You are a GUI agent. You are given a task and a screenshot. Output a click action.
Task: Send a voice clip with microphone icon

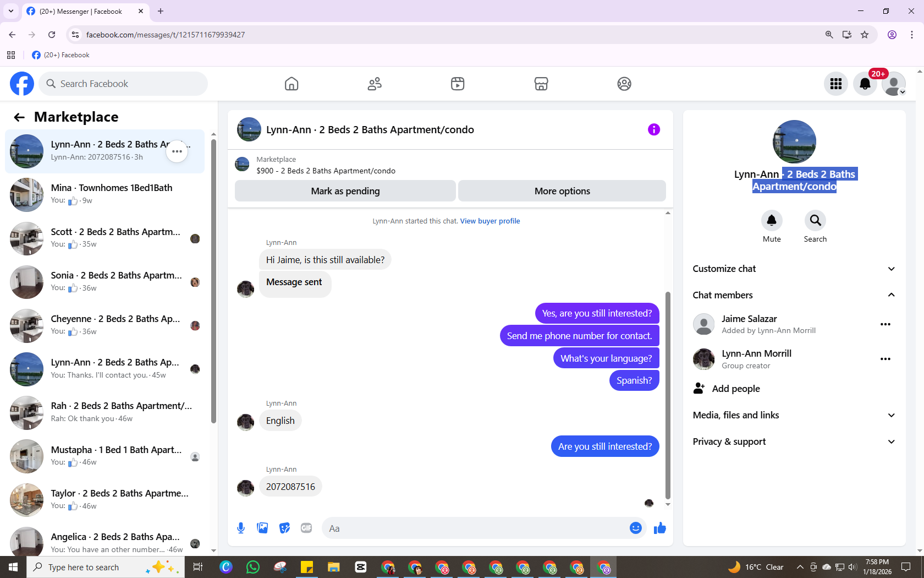pos(241,528)
